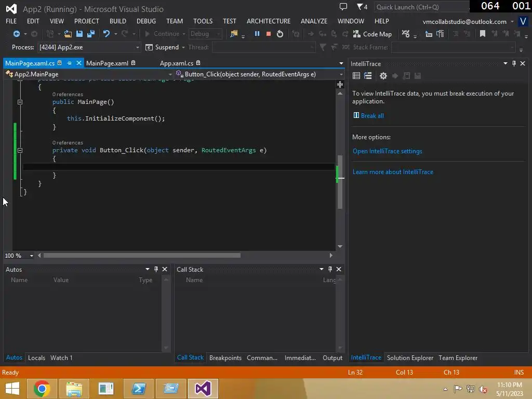The width and height of the screenshot is (532, 399).
Task: Collapse the Button_Click method outline
Action: (20, 150)
